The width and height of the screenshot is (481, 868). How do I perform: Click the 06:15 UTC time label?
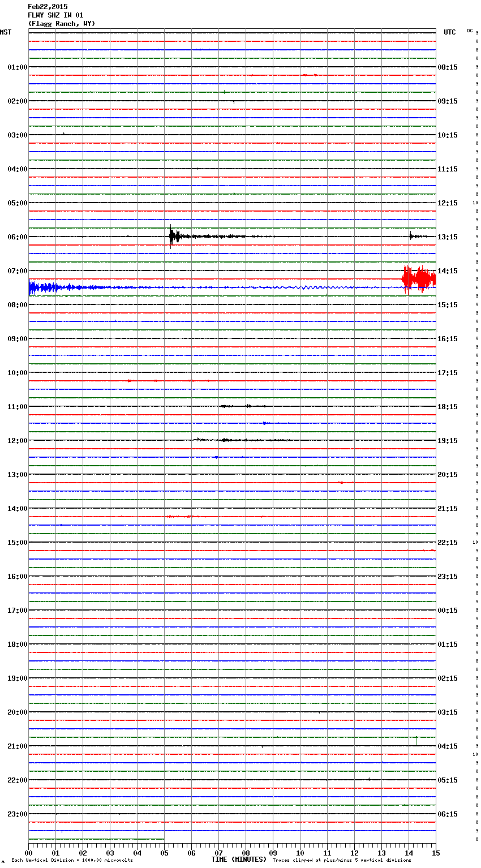tap(448, 814)
